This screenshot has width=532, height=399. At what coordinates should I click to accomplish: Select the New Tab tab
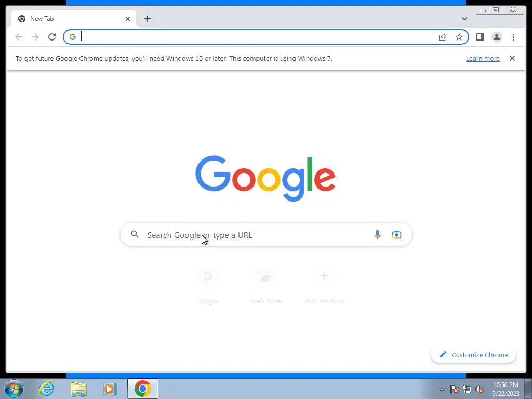(x=73, y=19)
